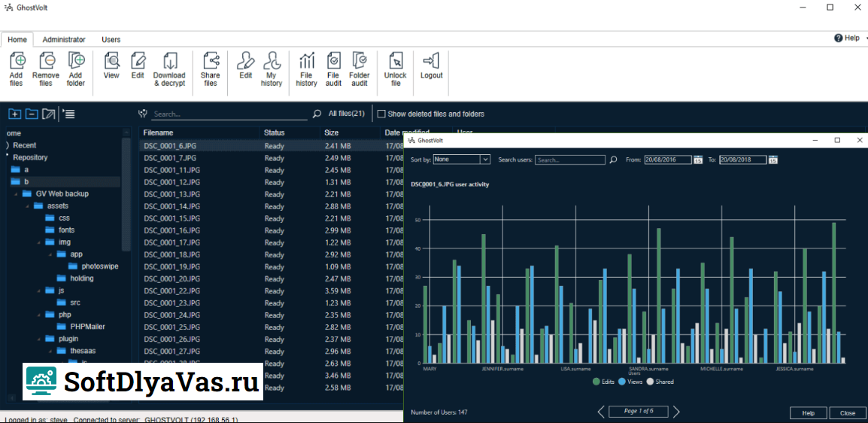This screenshot has width=868, height=423.
Task: Click the From date field
Action: 668,160
